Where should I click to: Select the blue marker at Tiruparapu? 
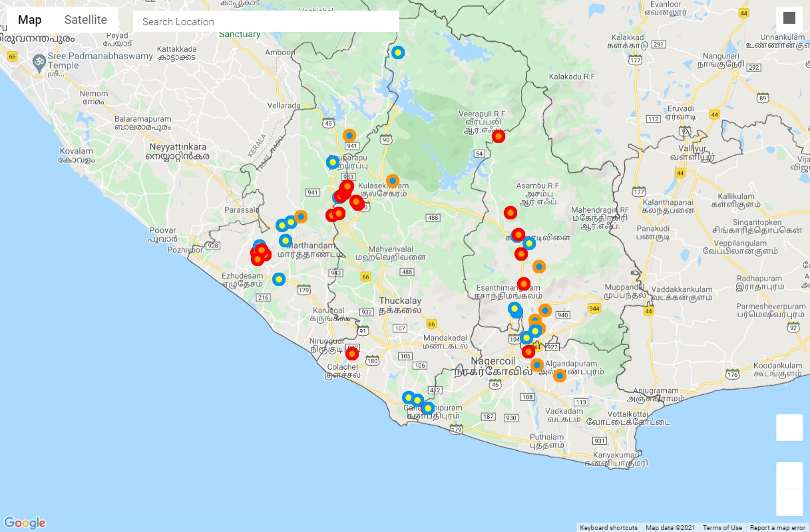click(x=333, y=162)
